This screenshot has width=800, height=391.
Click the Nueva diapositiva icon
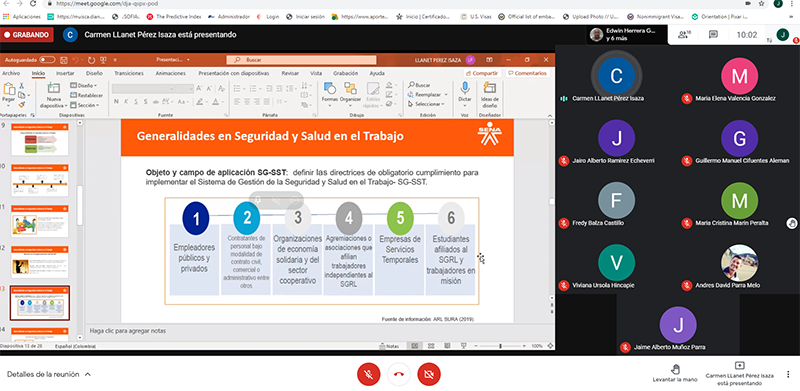click(54, 89)
